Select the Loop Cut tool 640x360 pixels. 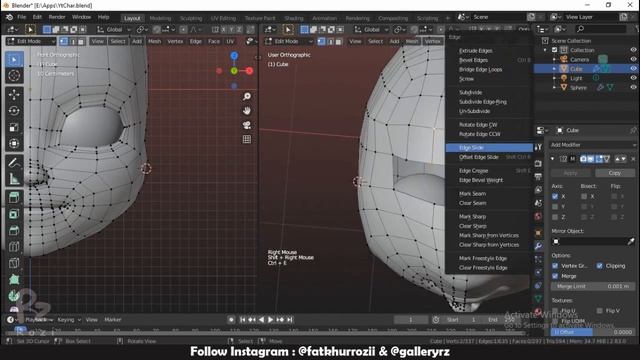point(14,247)
